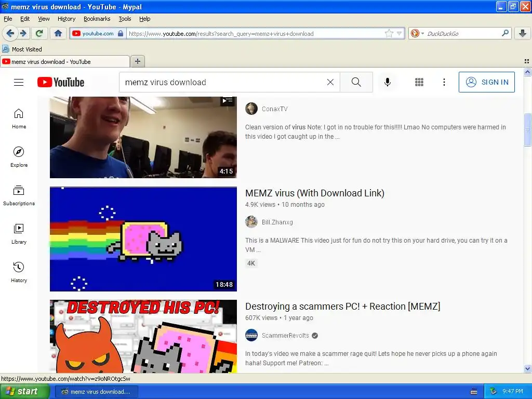This screenshot has height=399, width=532.
Task: Reload the page with refresh icon
Action: coord(39,33)
